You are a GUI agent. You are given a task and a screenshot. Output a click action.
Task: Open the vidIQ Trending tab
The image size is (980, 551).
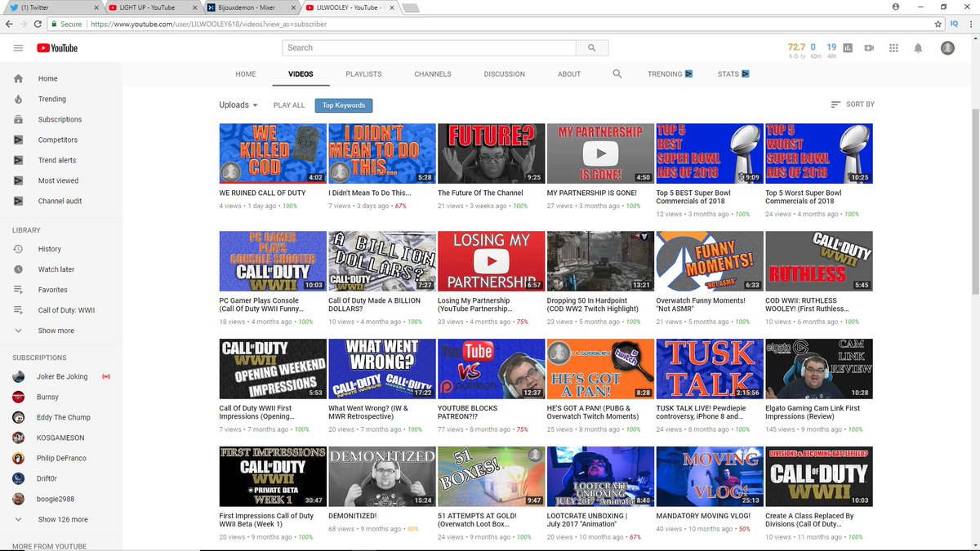670,73
